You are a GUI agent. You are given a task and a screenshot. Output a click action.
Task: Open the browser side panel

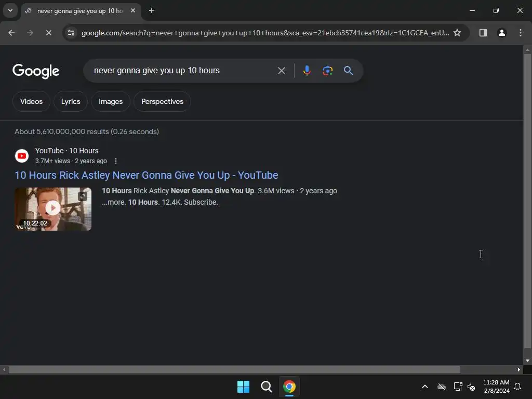(483, 33)
